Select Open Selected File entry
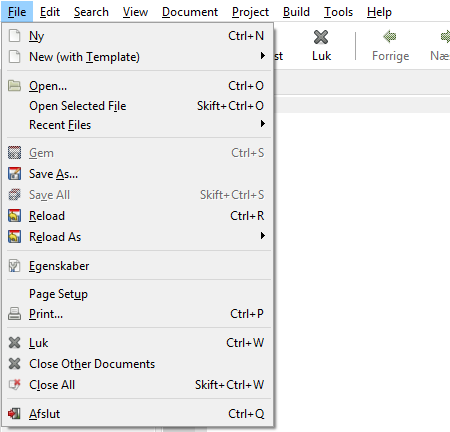The image size is (450, 432). [138, 106]
